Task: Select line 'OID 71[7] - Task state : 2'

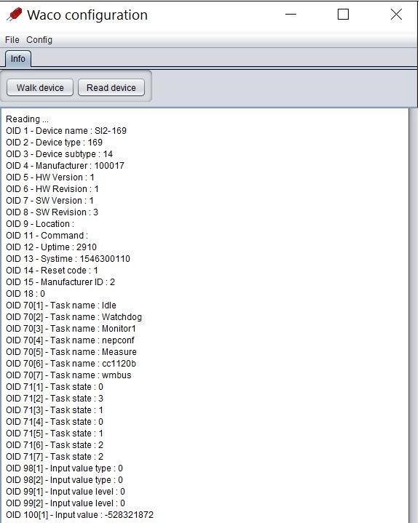Action: point(55,457)
